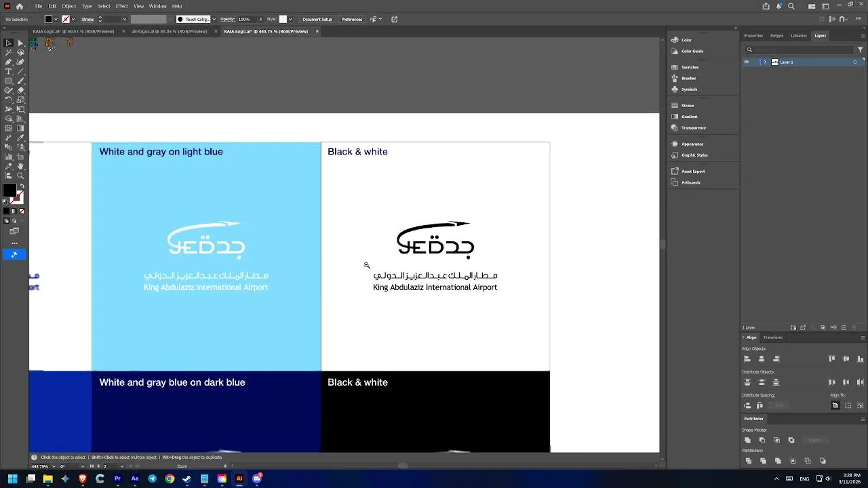Select the Type tool
Viewport: 868px width, 488px height.
[8, 71]
